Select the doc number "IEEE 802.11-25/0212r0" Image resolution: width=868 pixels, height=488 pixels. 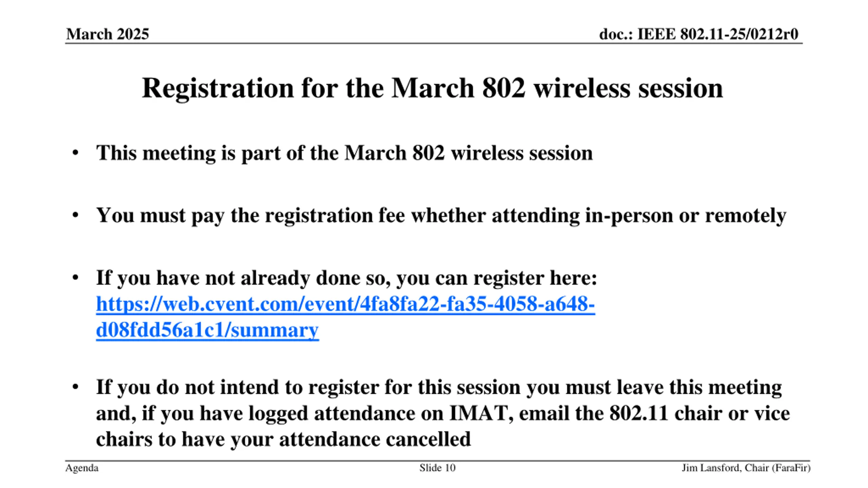pos(718,34)
